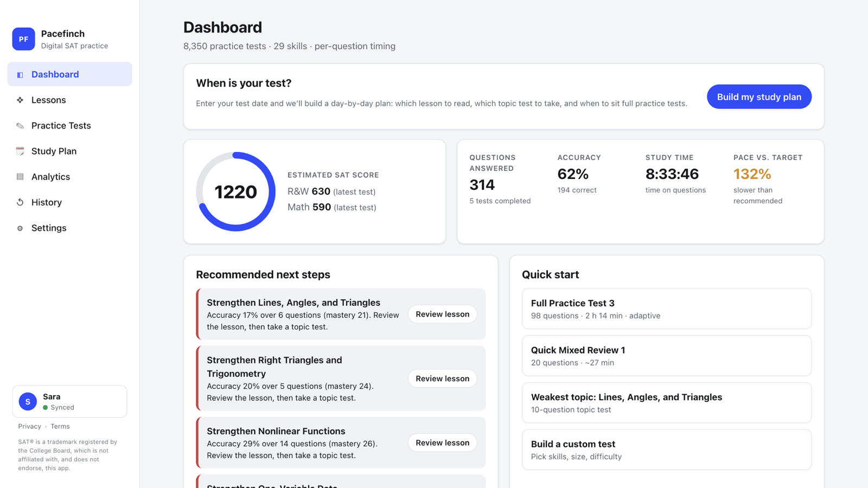Image resolution: width=868 pixels, height=488 pixels.
Task: Click the Recommended next steps heading
Action: click(263, 275)
